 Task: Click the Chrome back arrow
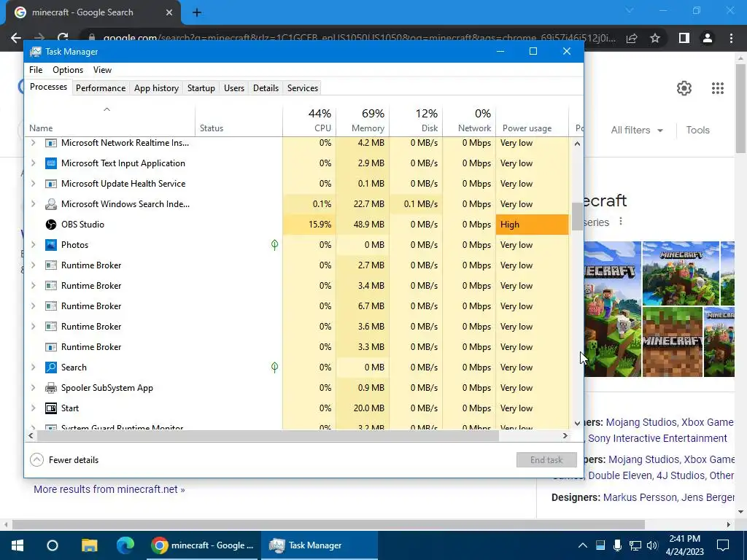coord(16,38)
